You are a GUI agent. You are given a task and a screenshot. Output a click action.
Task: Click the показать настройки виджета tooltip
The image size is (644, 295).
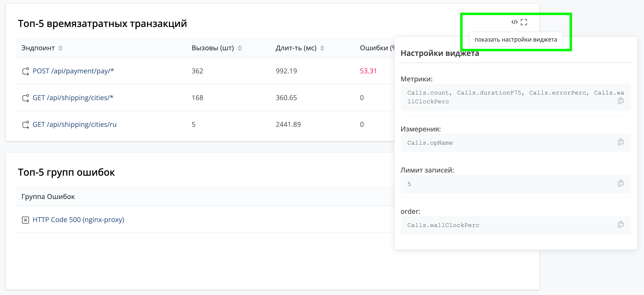tap(516, 39)
